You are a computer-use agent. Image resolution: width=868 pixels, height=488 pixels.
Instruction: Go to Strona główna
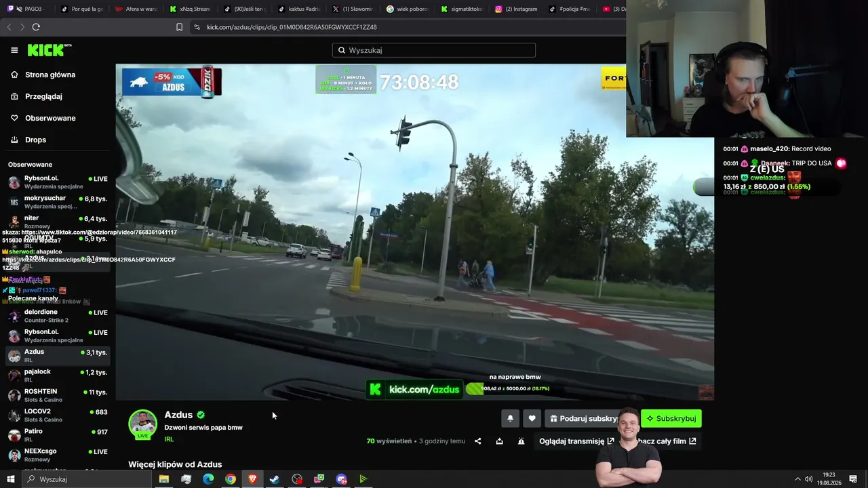coord(50,75)
